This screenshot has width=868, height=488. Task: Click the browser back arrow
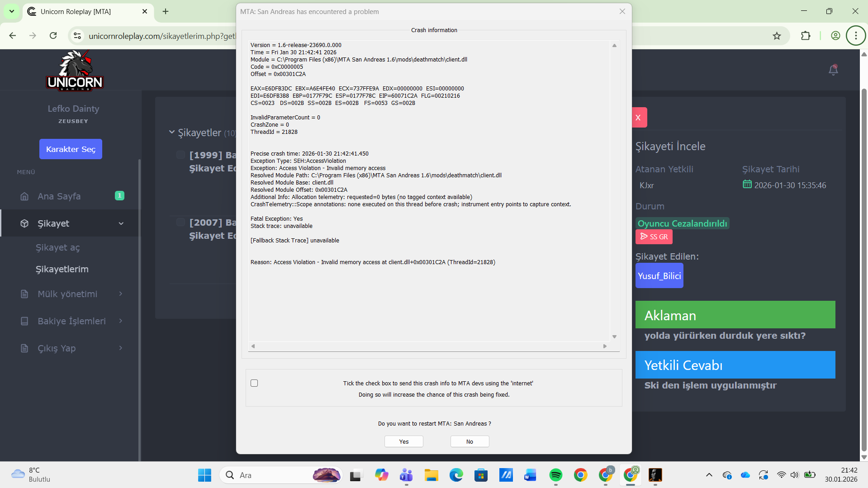pyautogui.click(x=13, y=36)
